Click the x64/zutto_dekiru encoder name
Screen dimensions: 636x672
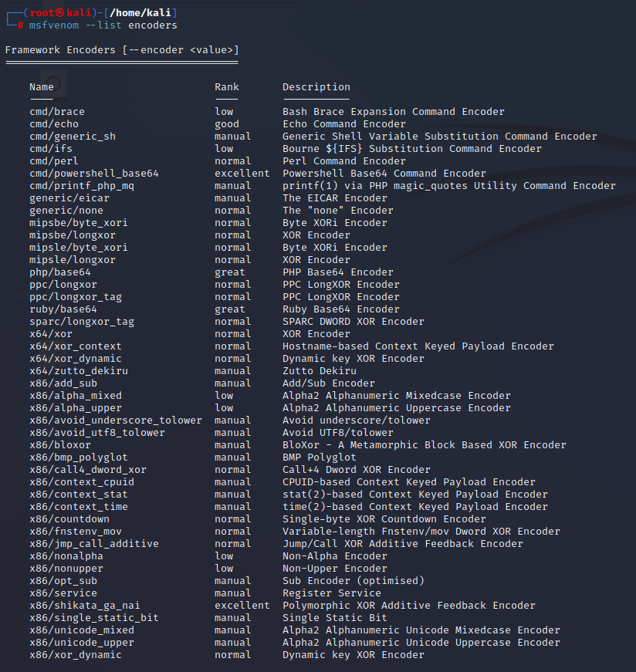[79, 370]
